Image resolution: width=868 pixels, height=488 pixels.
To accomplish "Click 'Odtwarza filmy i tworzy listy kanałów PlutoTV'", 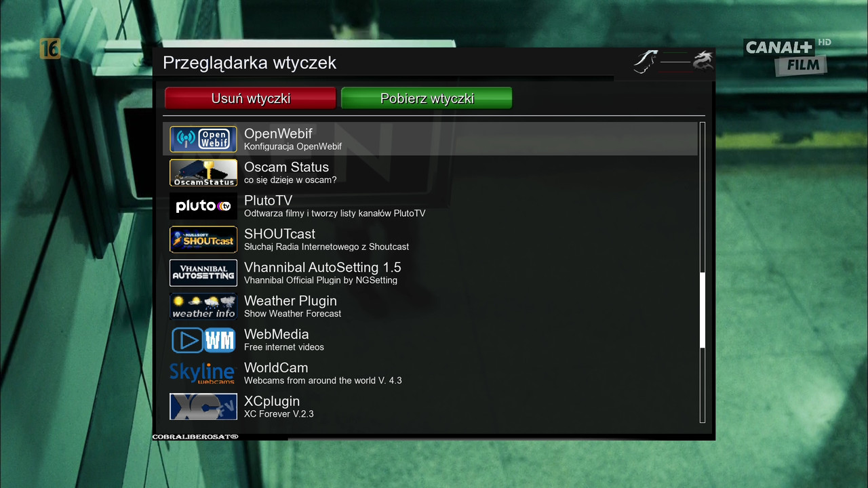I will (x=335, y=213).
